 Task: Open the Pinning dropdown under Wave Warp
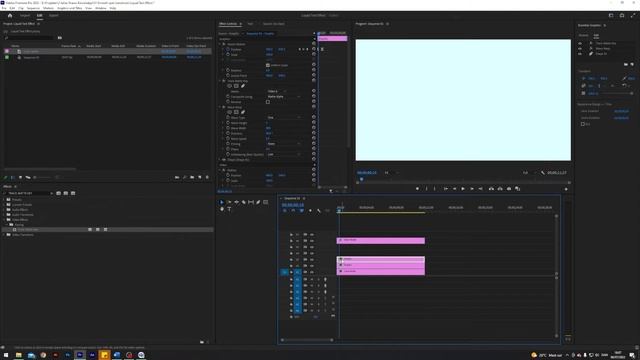284,144
